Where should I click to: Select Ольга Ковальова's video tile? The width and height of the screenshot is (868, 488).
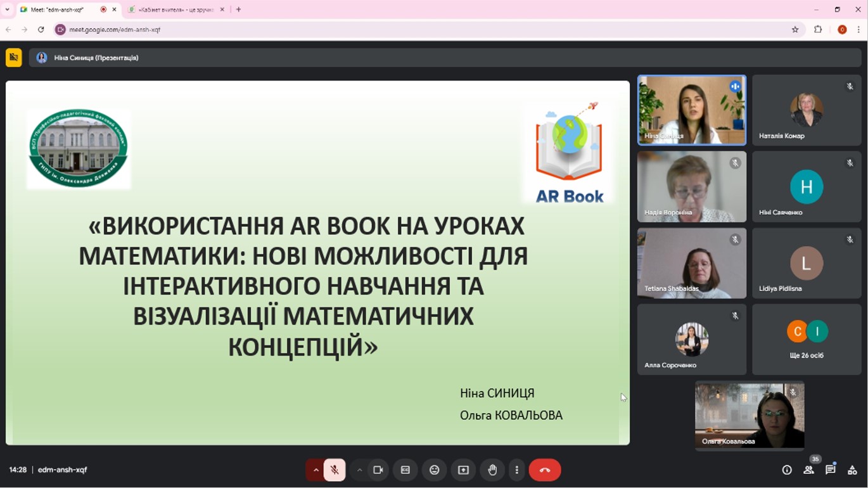750,415
